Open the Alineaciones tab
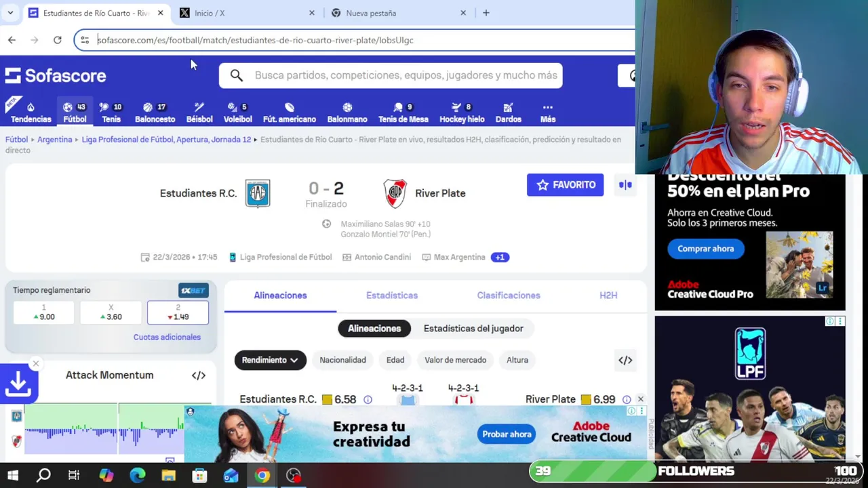 [280, 296]
